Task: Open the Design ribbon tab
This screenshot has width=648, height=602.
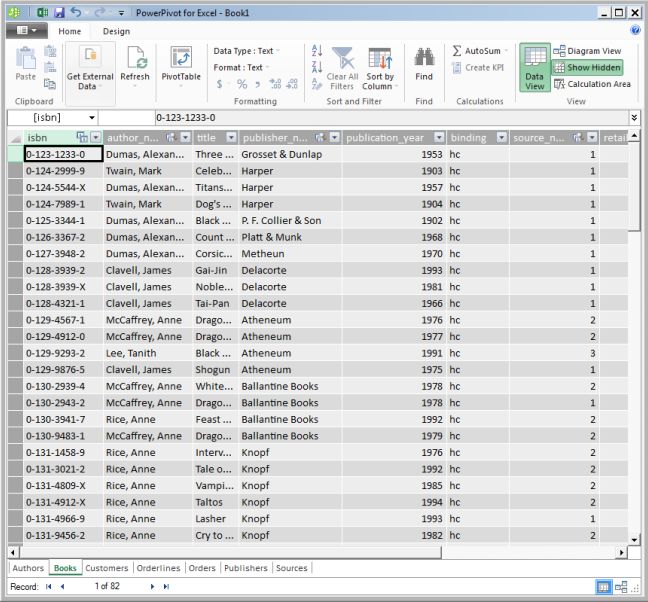Action: pos(116,31)
